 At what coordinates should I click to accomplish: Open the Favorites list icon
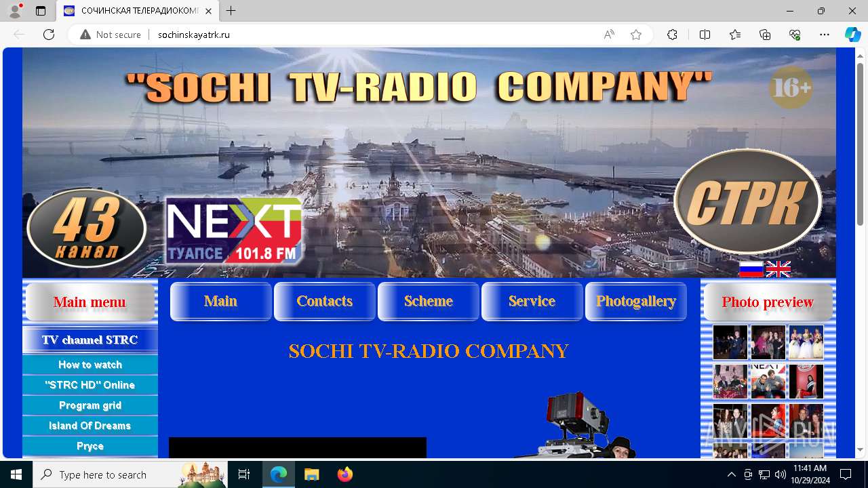click(x=735, y=35)
